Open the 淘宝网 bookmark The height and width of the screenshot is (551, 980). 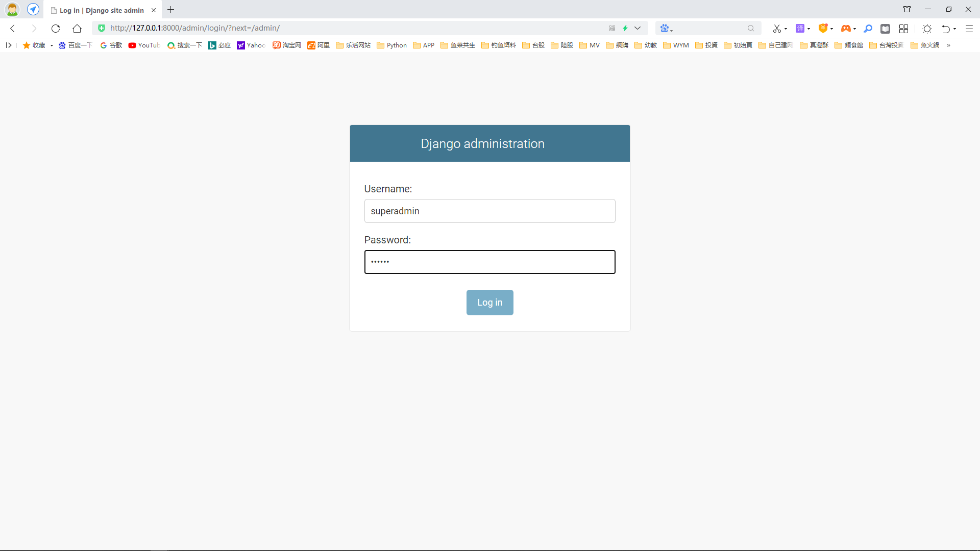pyautogui.click(x=287, y=45)
